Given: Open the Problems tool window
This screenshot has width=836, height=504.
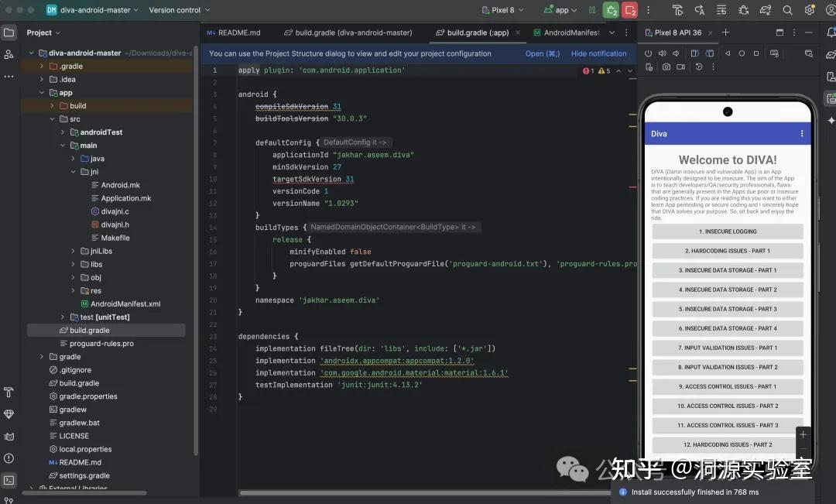Looking at the screenshot, I should [x=9, y=458].
